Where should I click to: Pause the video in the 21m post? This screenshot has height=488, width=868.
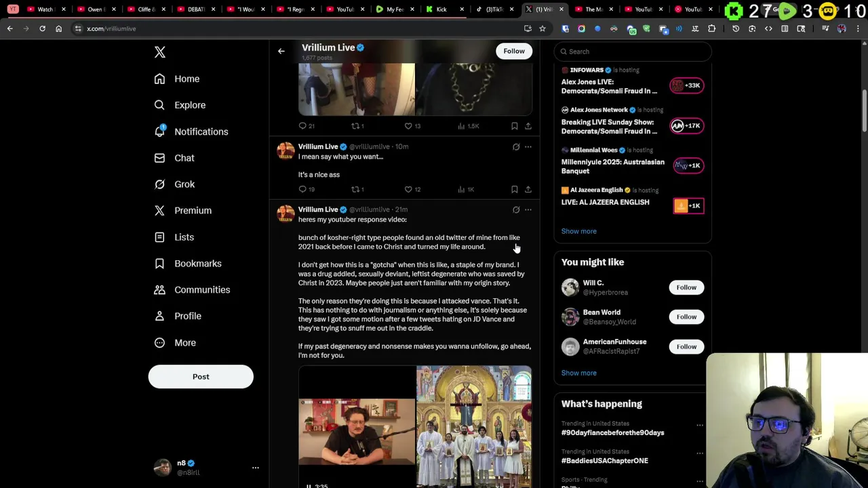point(309,485)
